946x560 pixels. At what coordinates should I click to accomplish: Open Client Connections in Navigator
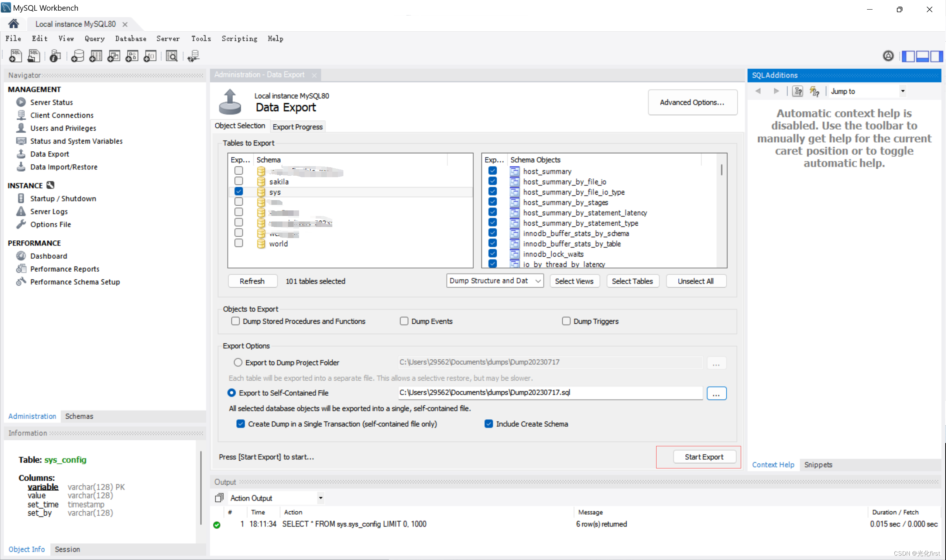click(x=62, y=115)
